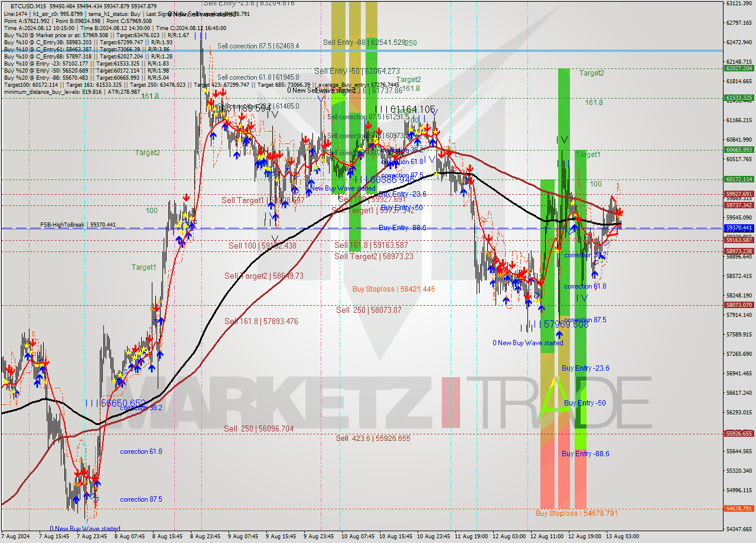Click the green 60172.114 price tag
The width and height of the screenshot is (756, 543).
(x=739, y=179)
